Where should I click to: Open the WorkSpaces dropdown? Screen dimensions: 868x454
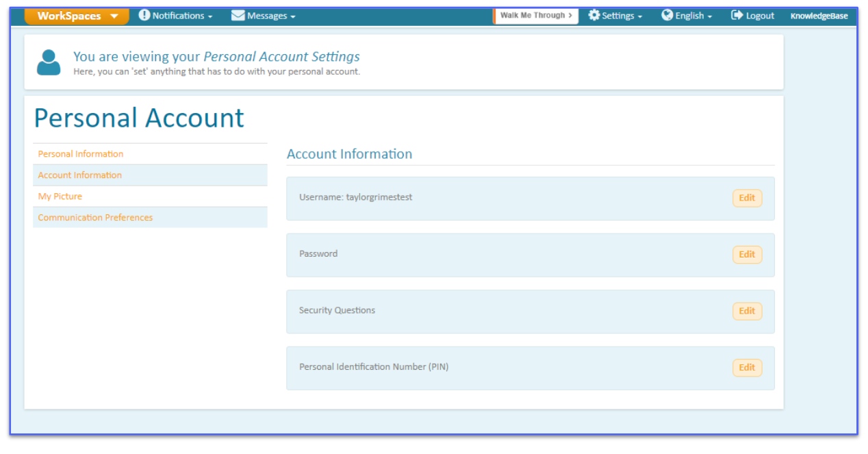tap(76, 16)
